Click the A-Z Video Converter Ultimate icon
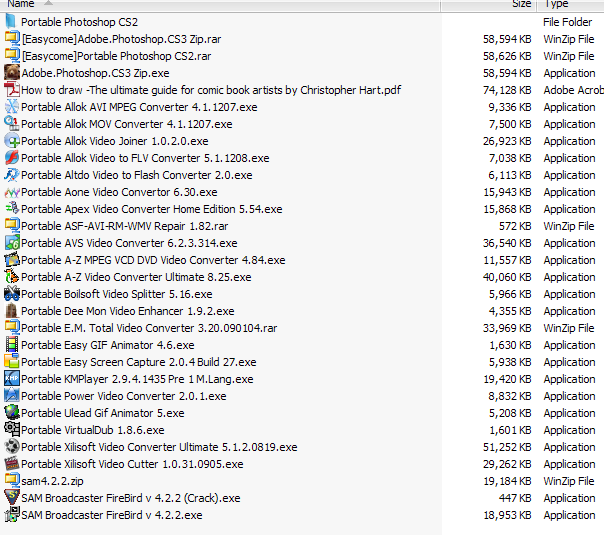This screenshot has width=604, height=535. click(12, 277)
